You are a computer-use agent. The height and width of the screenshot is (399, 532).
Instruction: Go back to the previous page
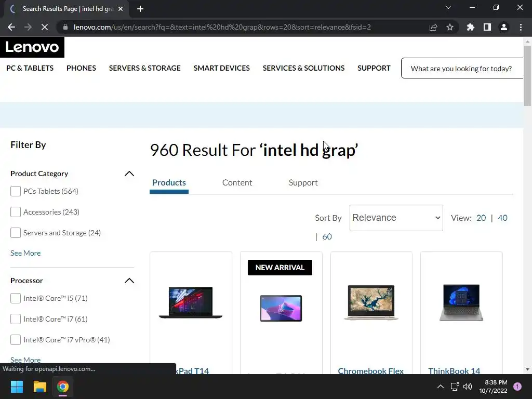tap(11, 27)
